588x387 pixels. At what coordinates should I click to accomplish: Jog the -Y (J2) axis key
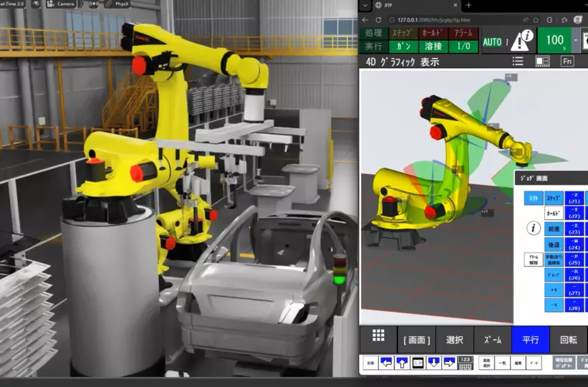click(574, 213)
